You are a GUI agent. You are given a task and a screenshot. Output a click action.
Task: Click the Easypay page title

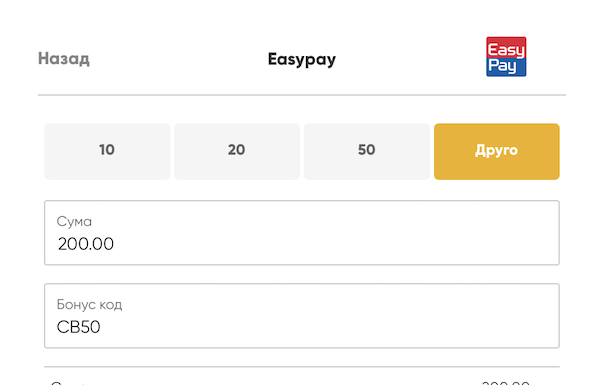click(x=302, y=59)
